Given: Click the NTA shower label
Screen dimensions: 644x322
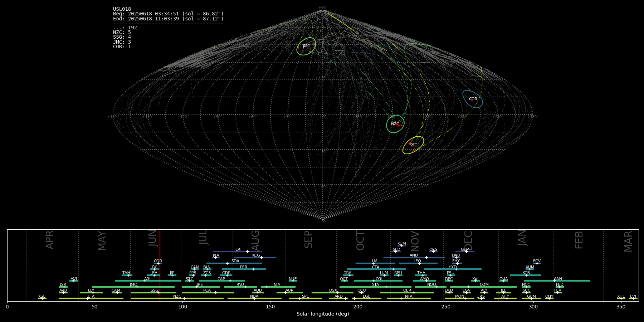Looking at the screenshot, I should (x=409, y=297).
